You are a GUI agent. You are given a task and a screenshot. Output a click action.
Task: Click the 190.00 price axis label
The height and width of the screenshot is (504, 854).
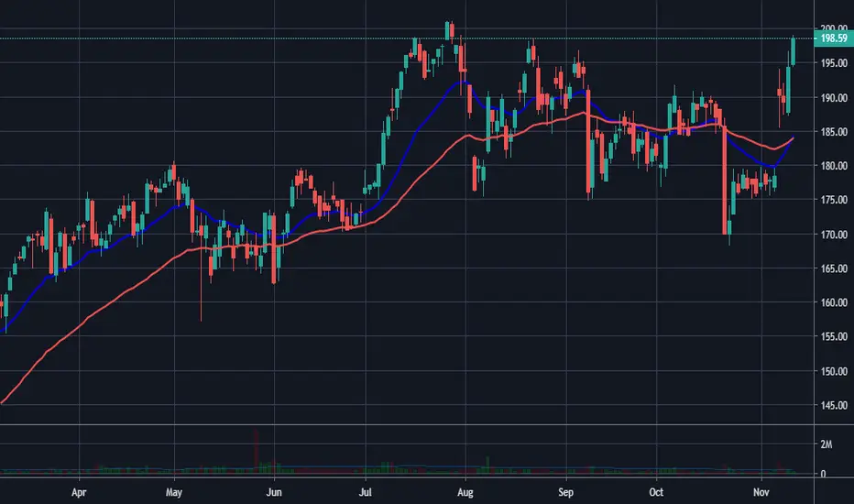click(x=834, y=98)
